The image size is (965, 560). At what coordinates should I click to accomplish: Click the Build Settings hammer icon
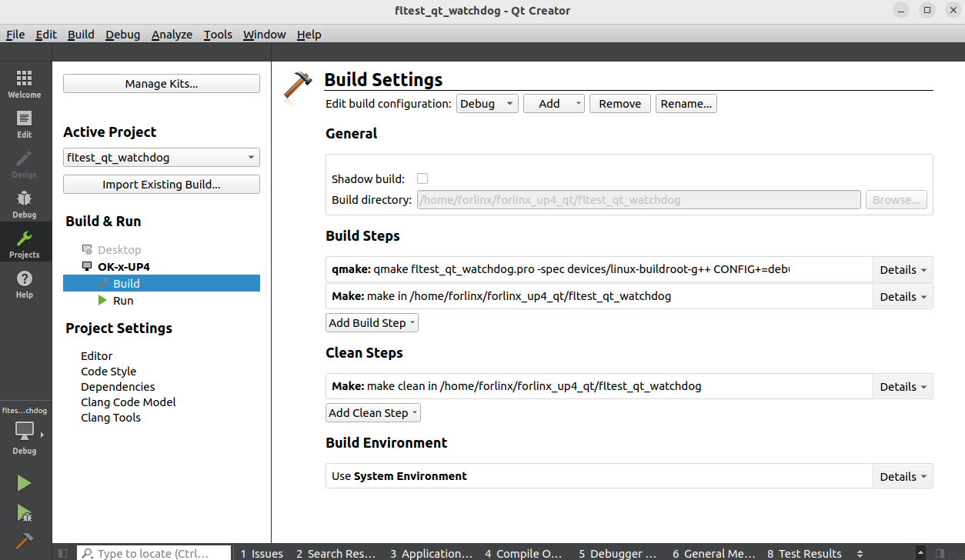coord(298,85)
